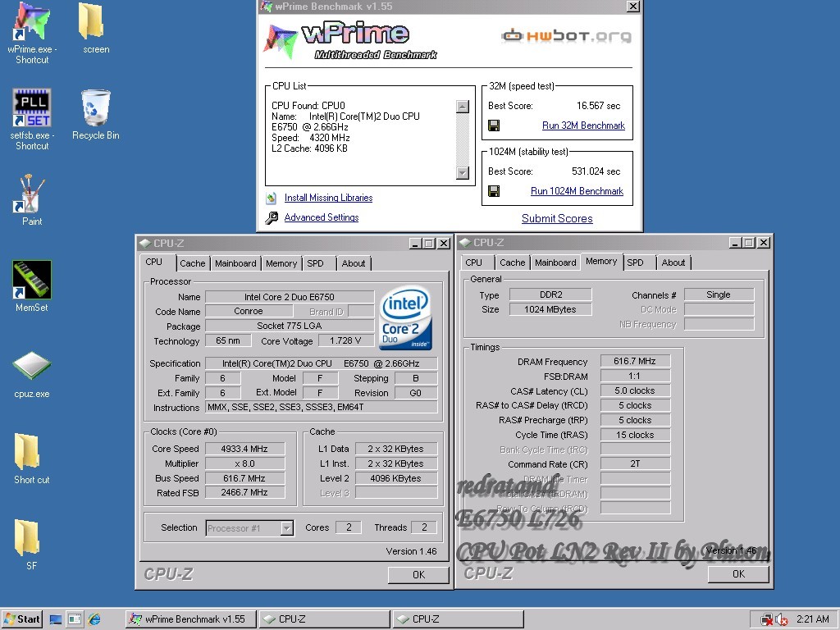Image resolution: width=840 pixels, height=630 pixels.
Task: Run the 1024M Benchmark
Action: click(x=577, y=191)
